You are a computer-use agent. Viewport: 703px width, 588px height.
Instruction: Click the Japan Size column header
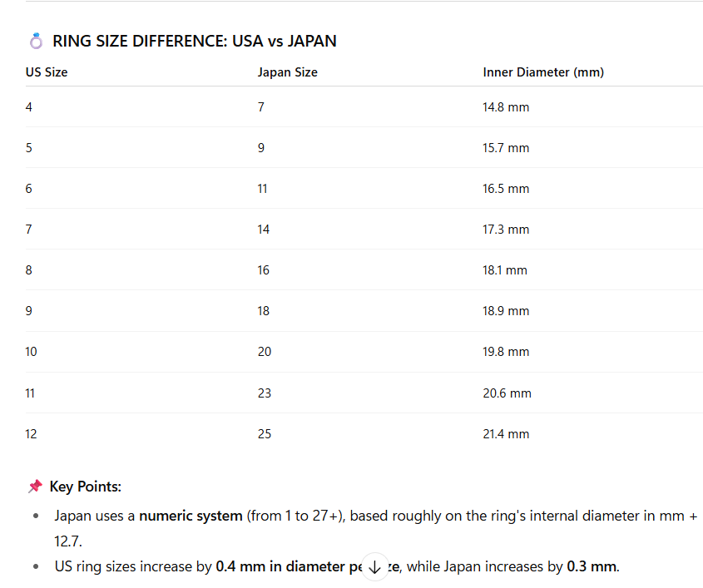(x=287, y=72)
